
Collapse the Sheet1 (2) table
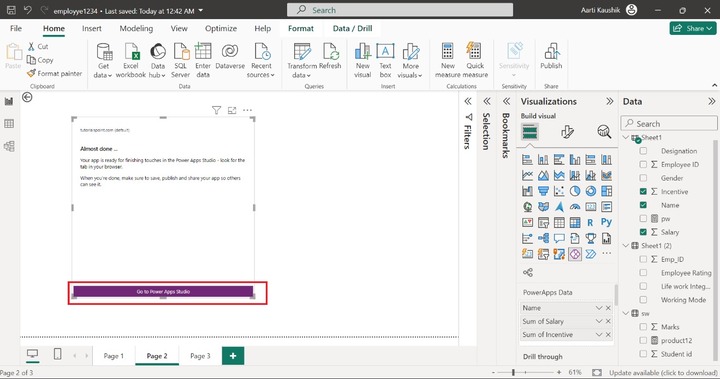[x=626, y=246]
